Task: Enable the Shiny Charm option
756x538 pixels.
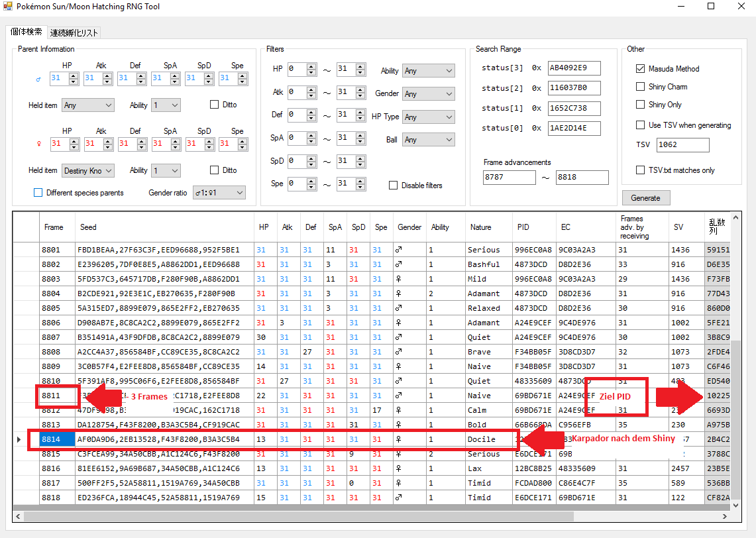Action: coord(640,87)
